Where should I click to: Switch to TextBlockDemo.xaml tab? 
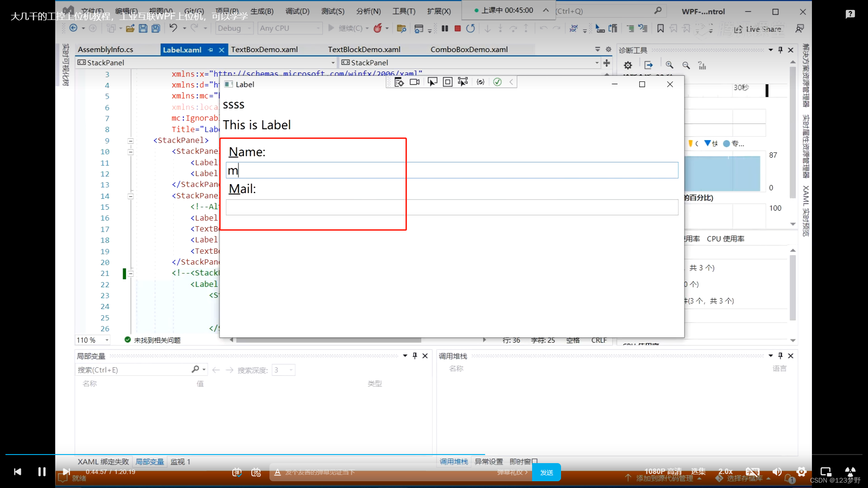coord(364,49)
